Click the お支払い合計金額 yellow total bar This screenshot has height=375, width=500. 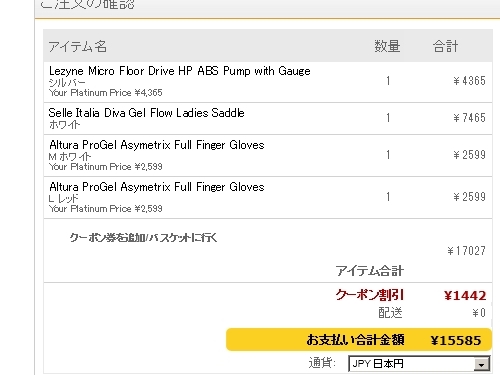point(359,340)
